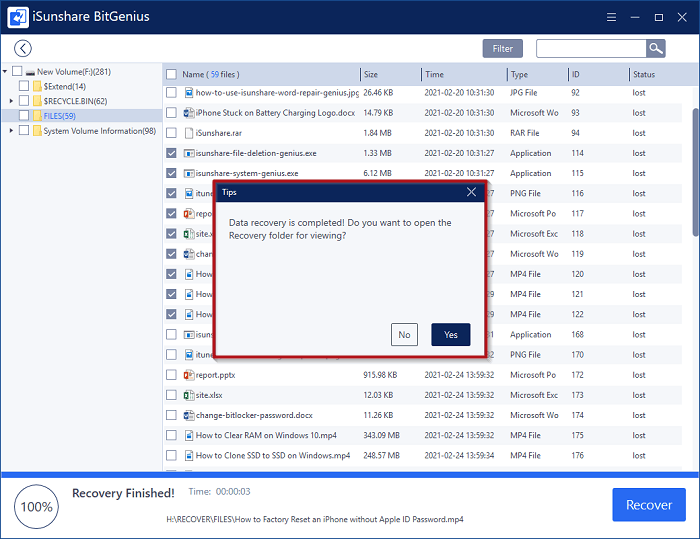Uncheck the isunshare-file-deletion-genius.exe checkbox
This screenshot has height=539, width=700.
click(x=171, y=153)
